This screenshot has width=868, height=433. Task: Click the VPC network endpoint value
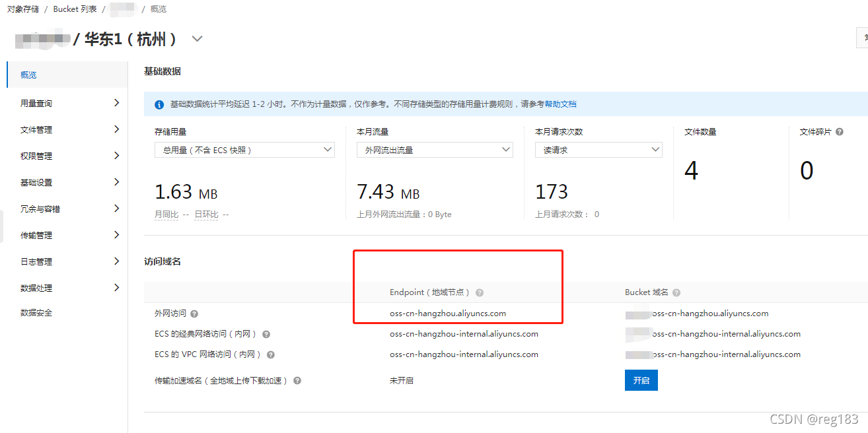pos(464,354)
